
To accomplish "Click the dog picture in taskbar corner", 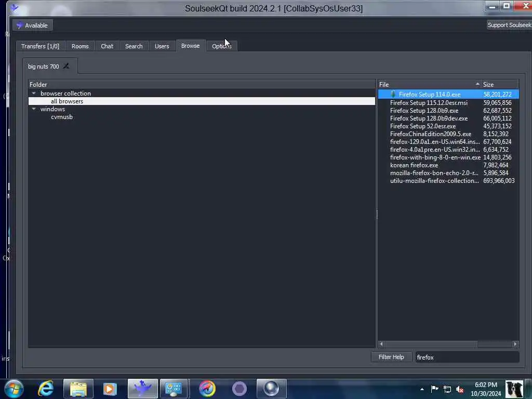I will click(x=514, y=389).
